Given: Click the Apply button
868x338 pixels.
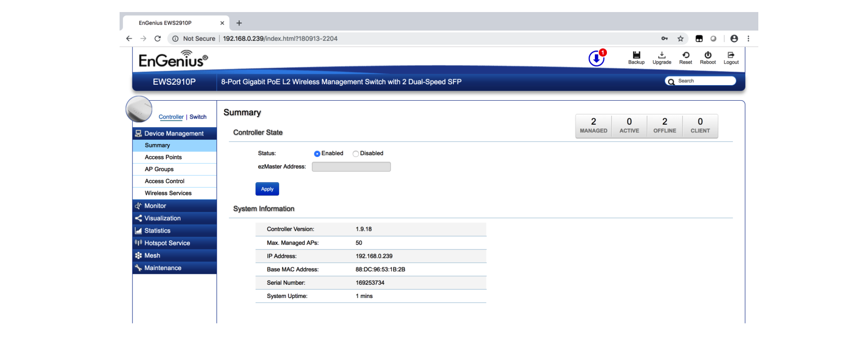Looking at the screenshot, I should (267, 189).
